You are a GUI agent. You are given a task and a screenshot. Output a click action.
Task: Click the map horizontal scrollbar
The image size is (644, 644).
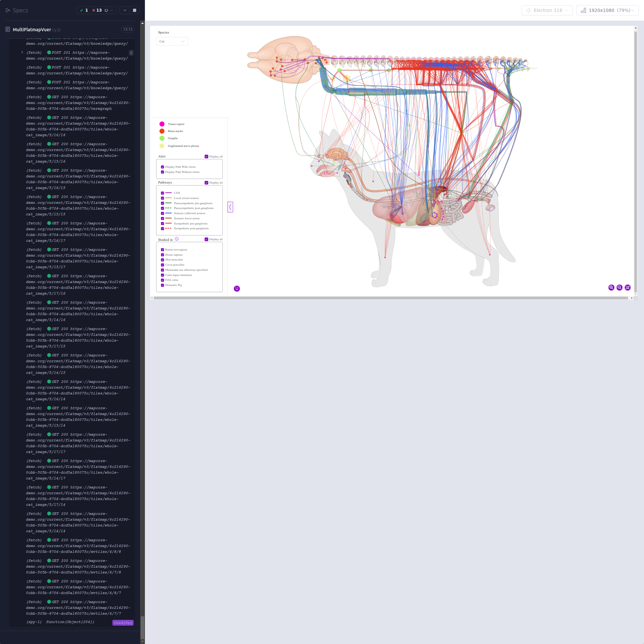(x=390, y=298)
